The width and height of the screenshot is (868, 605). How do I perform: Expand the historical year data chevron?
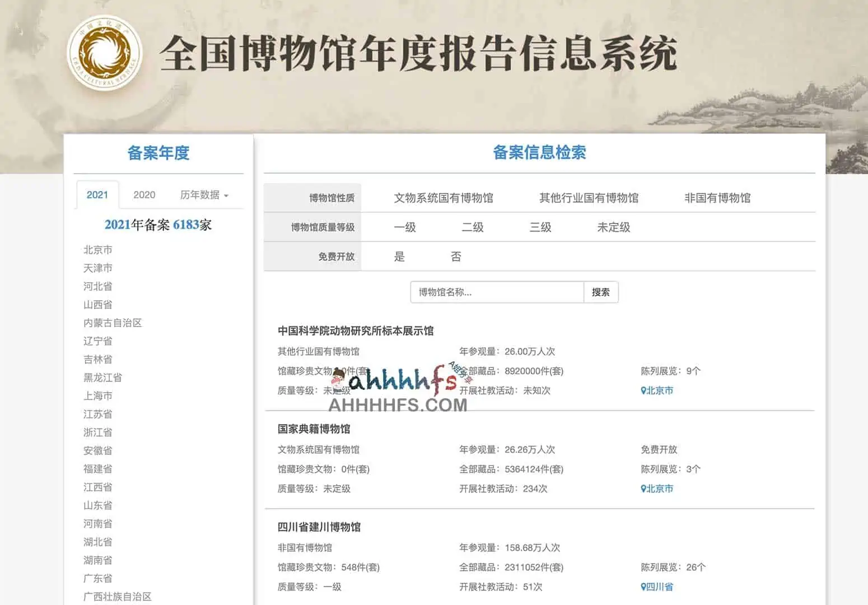(226, 196)
